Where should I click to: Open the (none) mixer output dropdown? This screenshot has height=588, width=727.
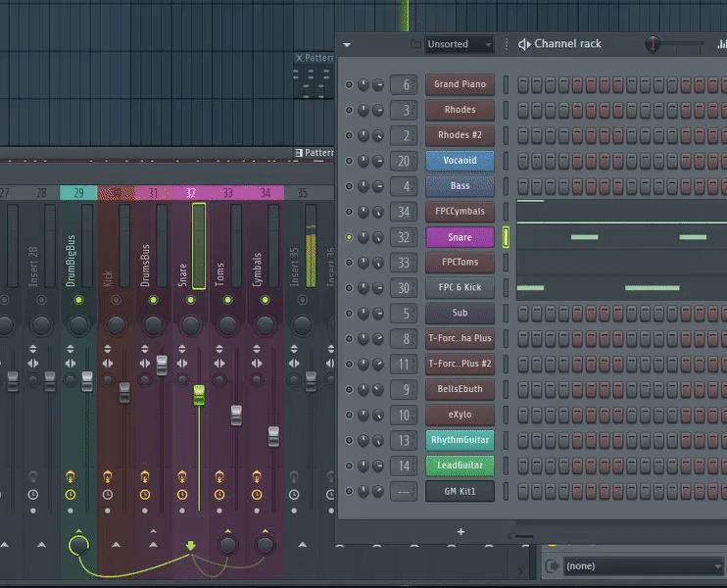(x=643, y=566)
